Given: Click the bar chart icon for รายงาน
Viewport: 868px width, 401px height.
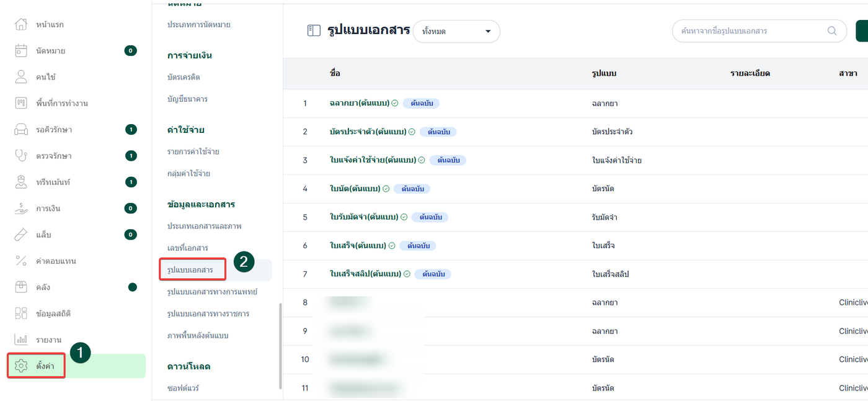Looking at the screenshot, I should (x=21, y=340).
